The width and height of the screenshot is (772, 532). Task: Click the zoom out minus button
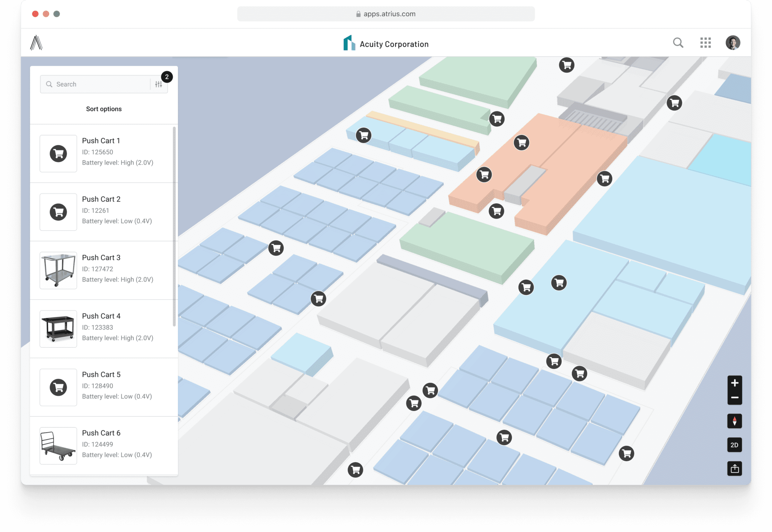[734, 398]
